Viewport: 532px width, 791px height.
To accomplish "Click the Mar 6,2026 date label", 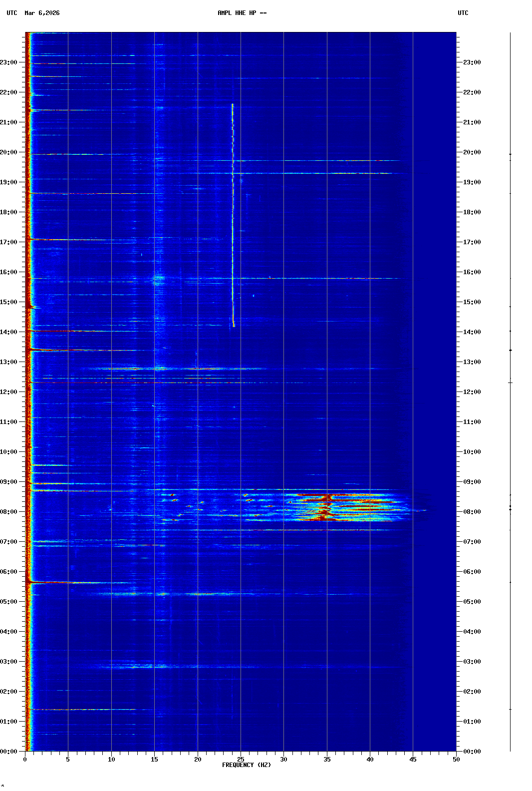I will click(x=42, y=13).
